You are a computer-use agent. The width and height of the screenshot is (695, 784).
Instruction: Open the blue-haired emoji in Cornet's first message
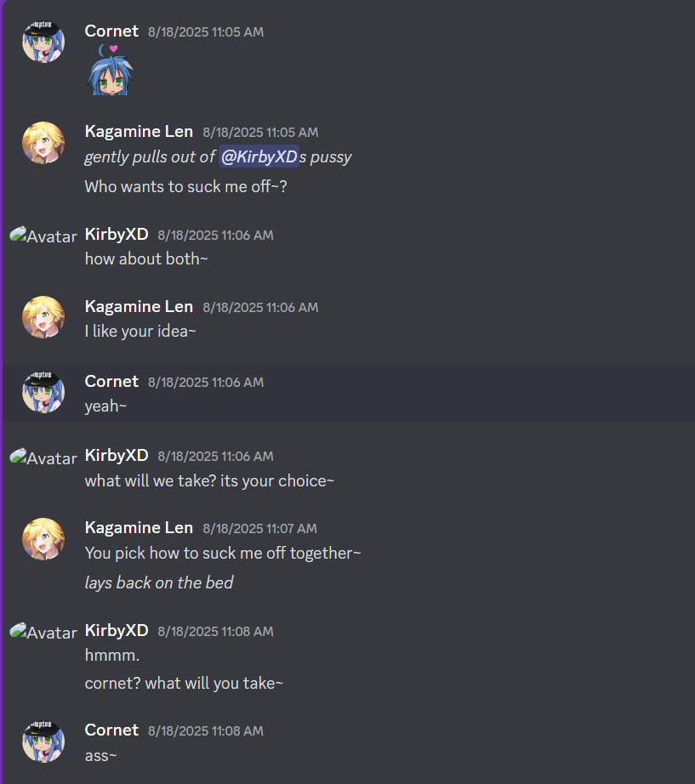(x=111, y=70)
